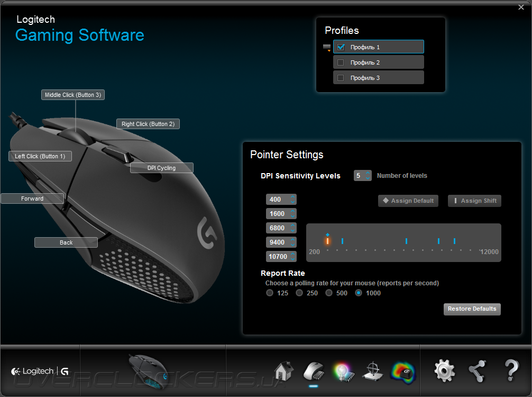
Task: Select the 1000 report rate option
Action: [359, 293]
